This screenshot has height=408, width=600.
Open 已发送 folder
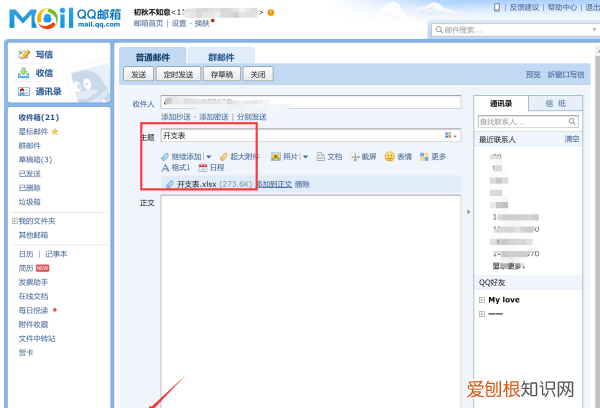tap(29, 174)
